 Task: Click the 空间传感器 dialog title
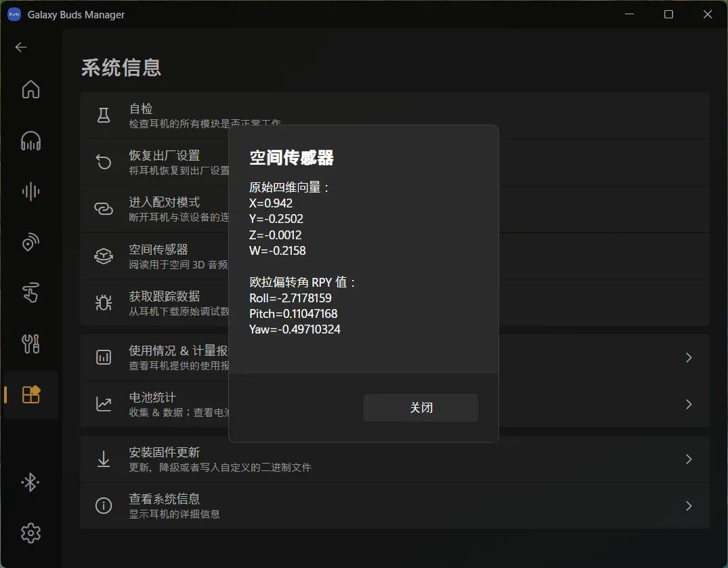(x=291, y=157)
